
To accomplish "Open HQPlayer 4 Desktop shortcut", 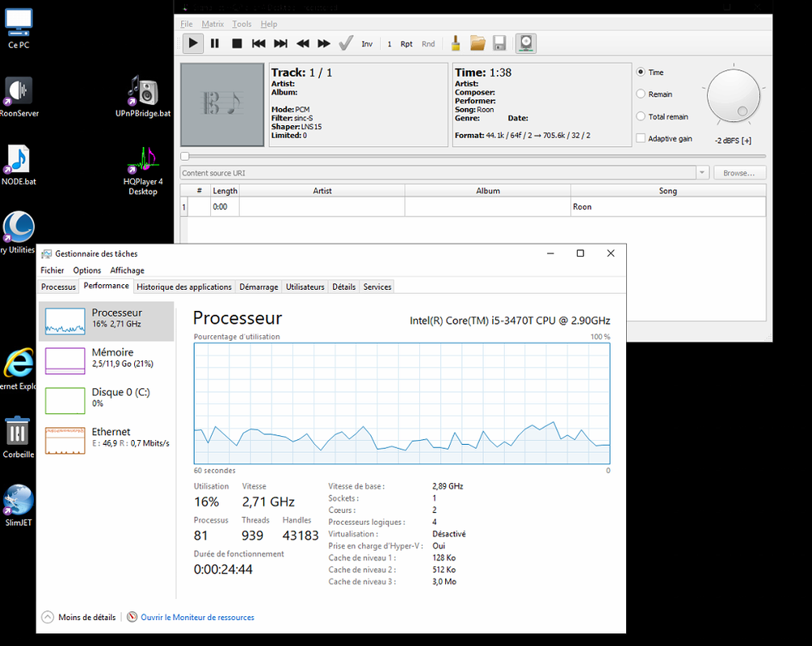I will tap(143, 171).
